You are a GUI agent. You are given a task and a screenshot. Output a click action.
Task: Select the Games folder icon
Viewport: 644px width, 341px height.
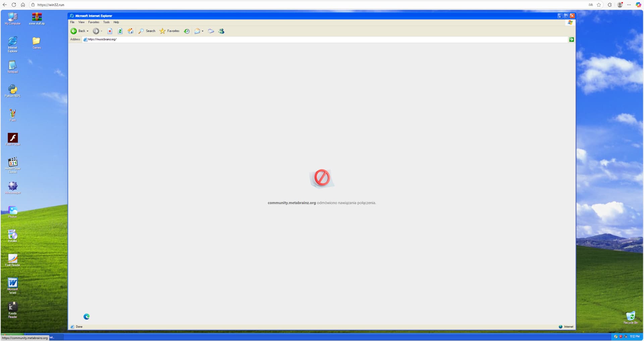coord(37,43)
